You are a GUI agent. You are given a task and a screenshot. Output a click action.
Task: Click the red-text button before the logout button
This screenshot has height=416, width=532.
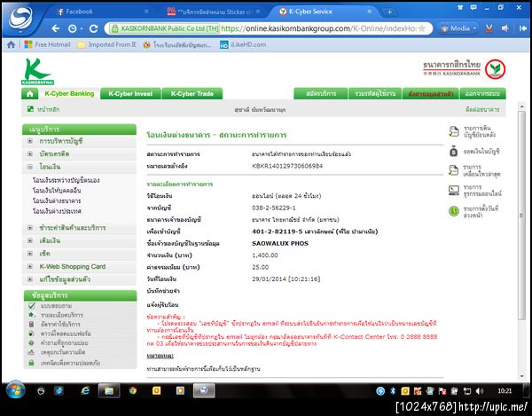(x=431, y=94)
